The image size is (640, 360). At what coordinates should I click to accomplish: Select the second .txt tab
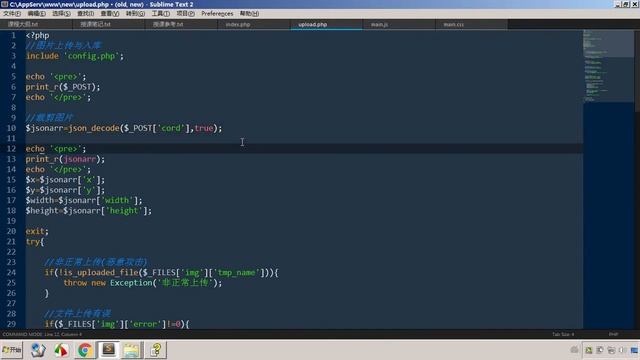(x=109, y=24)
